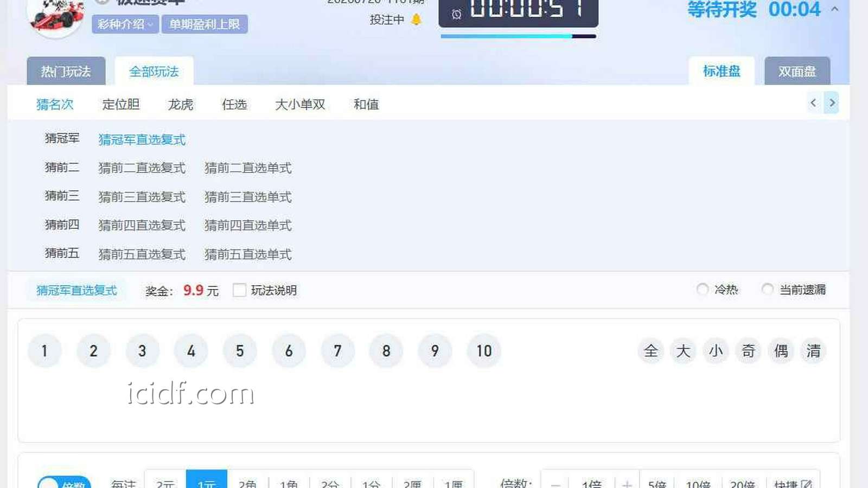Click 大 quick-select for big numbers
Screen dimensions: 868x488
(x=684, y=351)
